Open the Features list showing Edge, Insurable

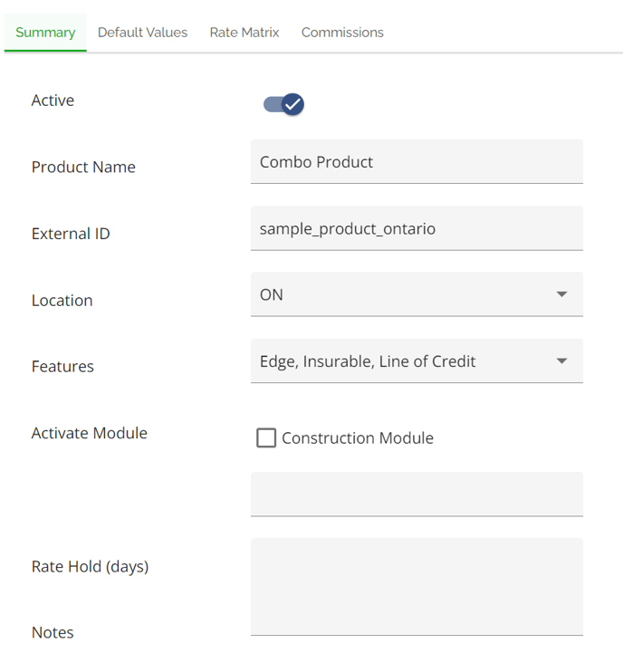[417, 360]
